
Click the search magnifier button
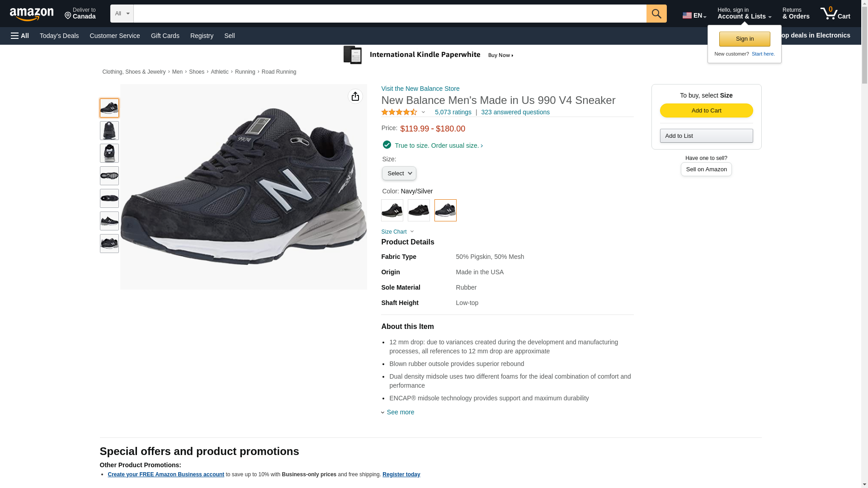[x=656, y=14]
